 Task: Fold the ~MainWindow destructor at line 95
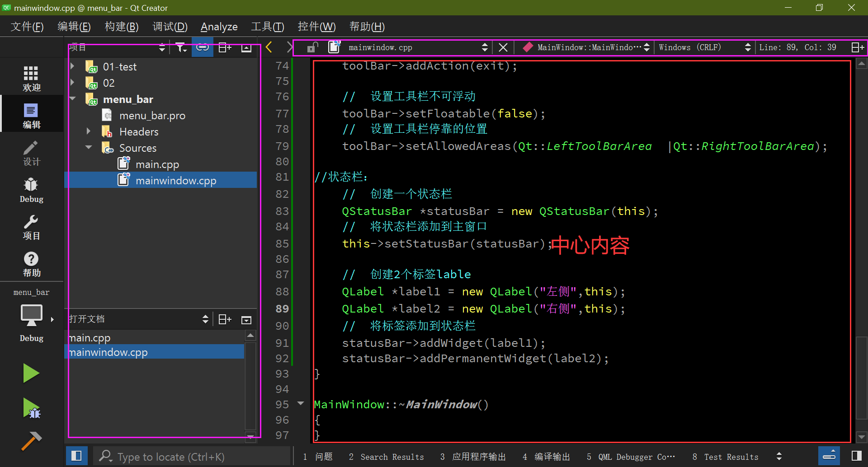(301, 403)
